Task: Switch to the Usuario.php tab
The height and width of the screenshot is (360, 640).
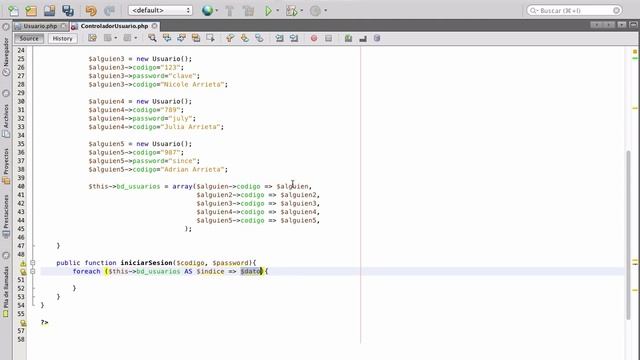Action: 40,26
